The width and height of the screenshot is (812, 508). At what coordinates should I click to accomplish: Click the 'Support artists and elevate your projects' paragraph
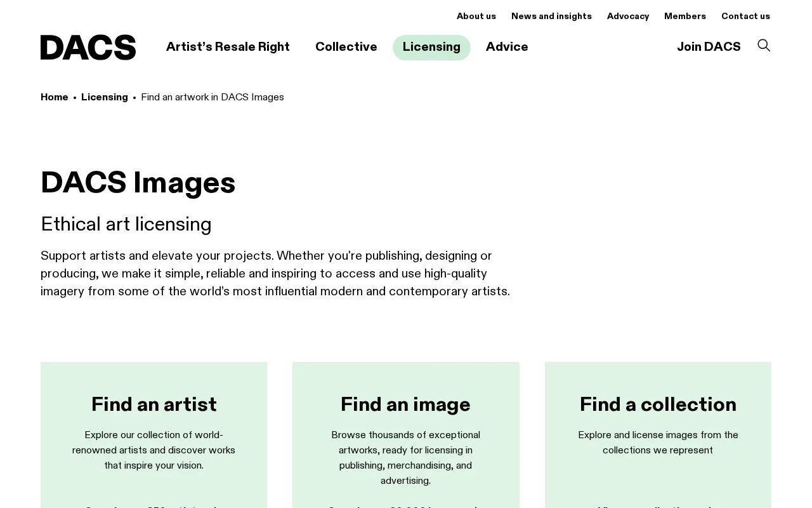pyautogui.click(x=275, y=274)
